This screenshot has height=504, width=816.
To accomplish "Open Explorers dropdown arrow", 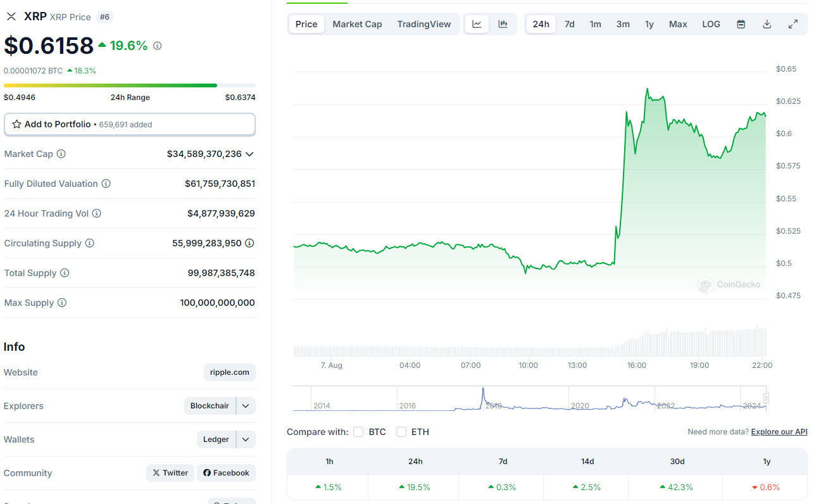I will (x=246, y=406).
